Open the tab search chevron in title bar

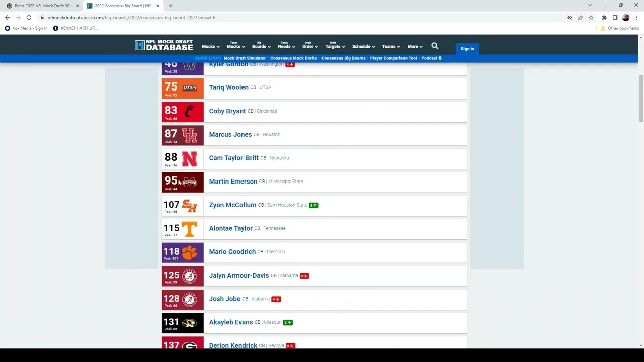coord(590,5)
